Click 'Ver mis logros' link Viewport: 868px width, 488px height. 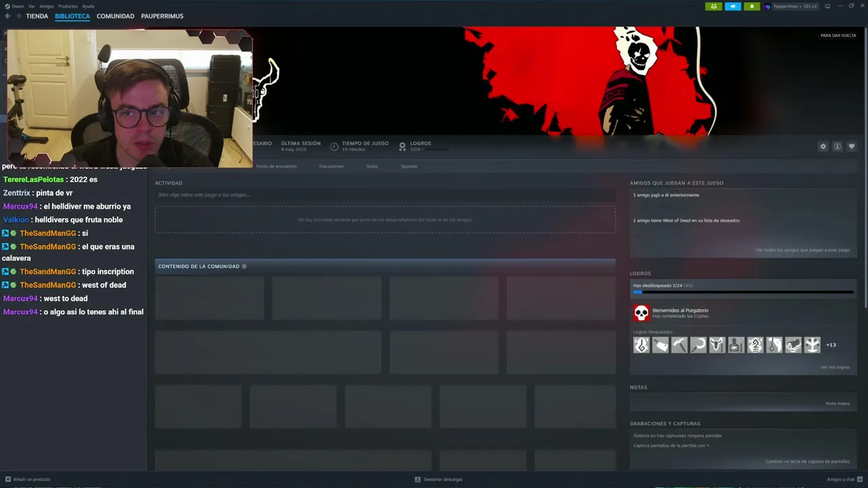click(x=835, y=367)
